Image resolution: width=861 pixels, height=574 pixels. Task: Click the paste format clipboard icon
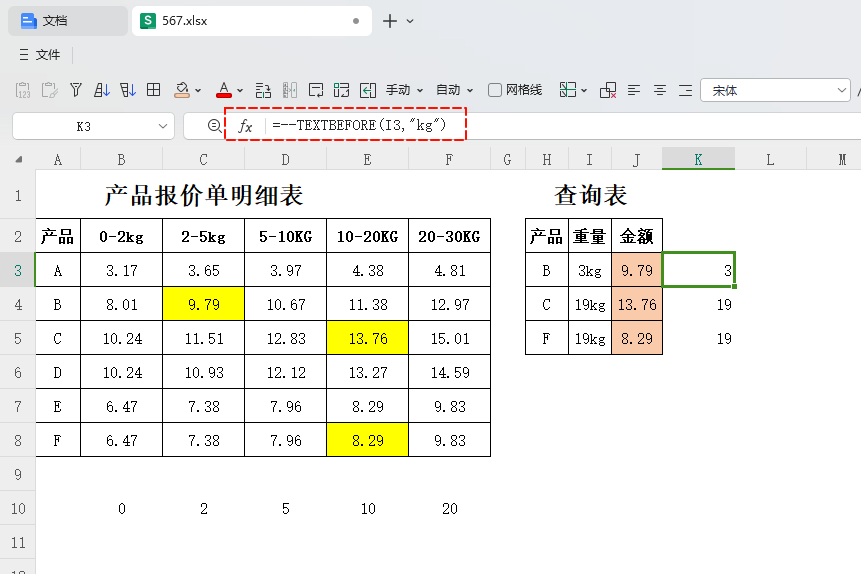click(49, 90)
